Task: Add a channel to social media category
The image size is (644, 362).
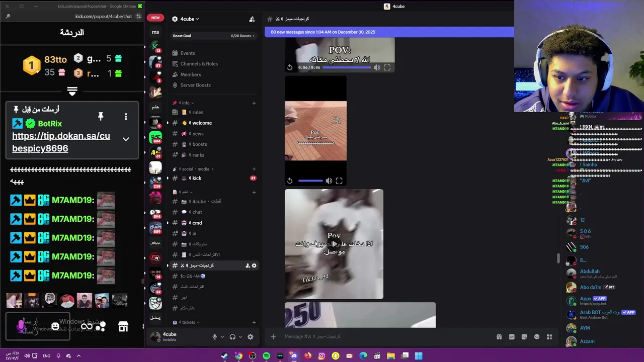Action: 254,169
